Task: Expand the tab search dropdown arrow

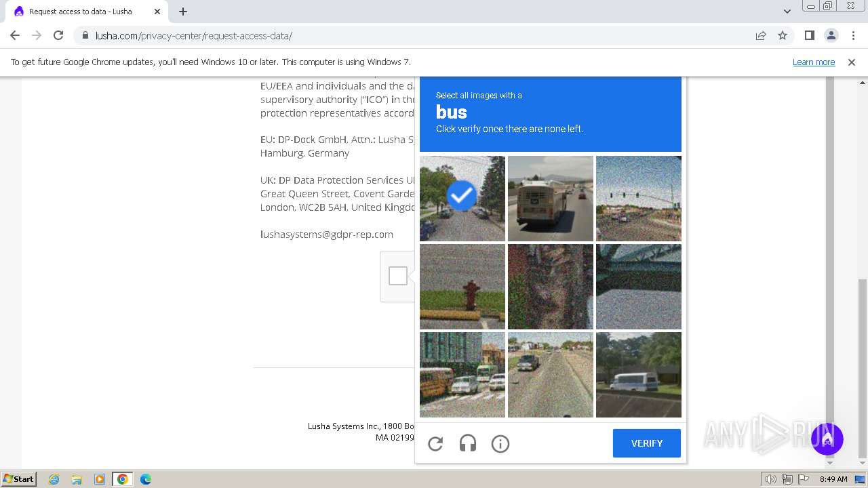Action: click(787, 12)
